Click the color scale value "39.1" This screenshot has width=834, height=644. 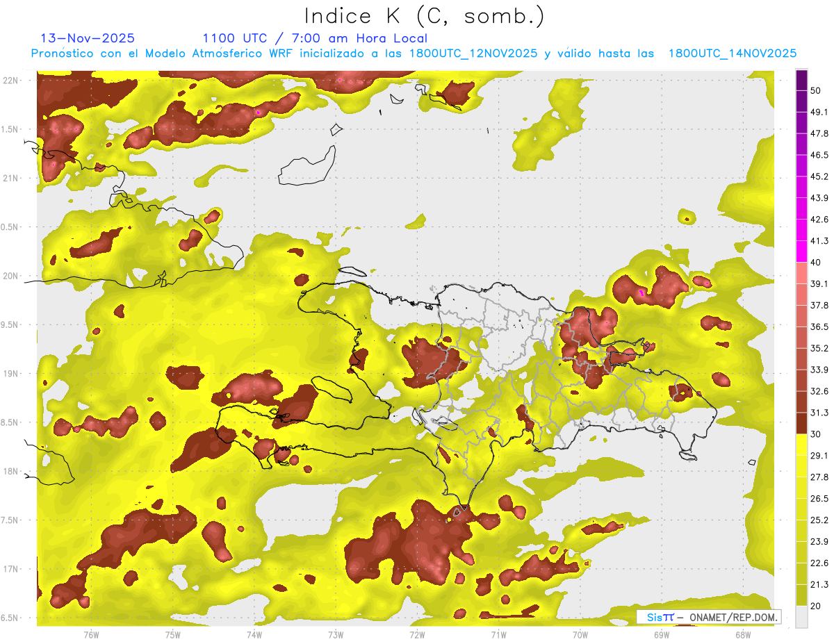[x=819, y=283]
